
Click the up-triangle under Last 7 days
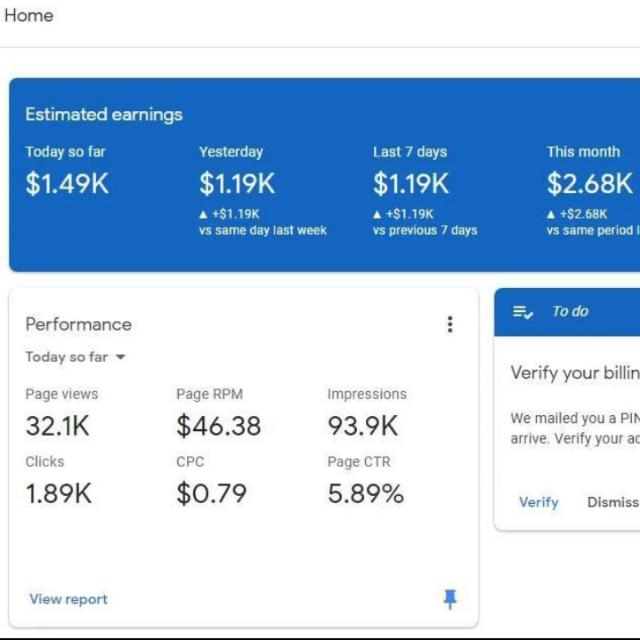point(377,214)
